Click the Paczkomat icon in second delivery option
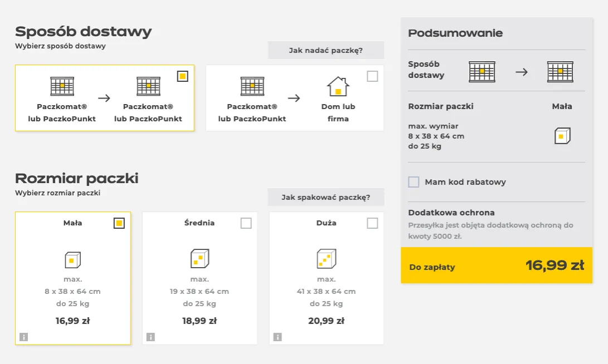This screenshot has height=364, width=608. [x=252, y=86]
